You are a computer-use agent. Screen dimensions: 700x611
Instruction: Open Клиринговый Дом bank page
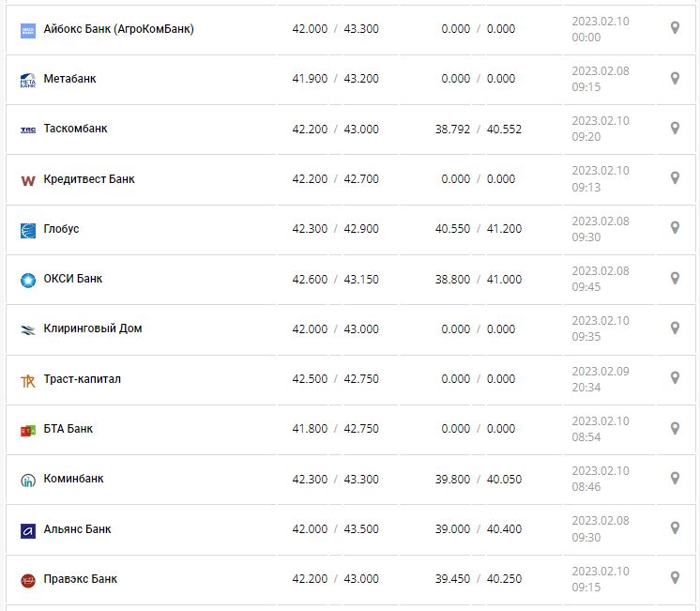(x=93, y=328)
